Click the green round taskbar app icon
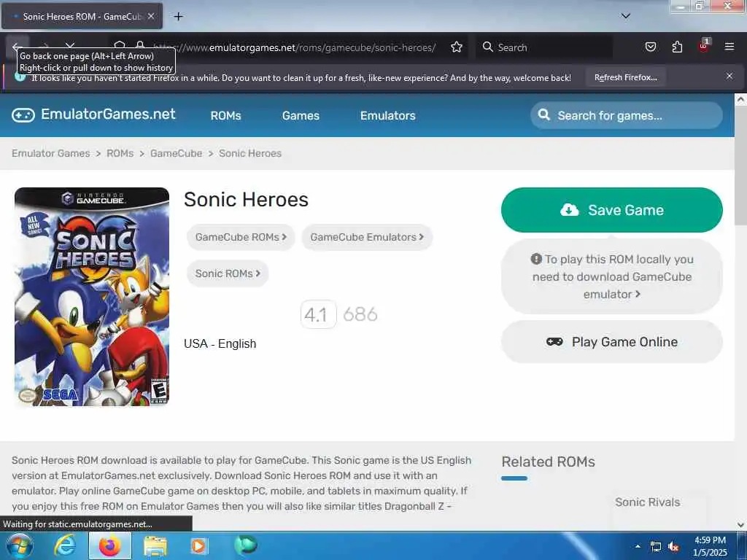 pyautogui.click(x=246, y=545)
